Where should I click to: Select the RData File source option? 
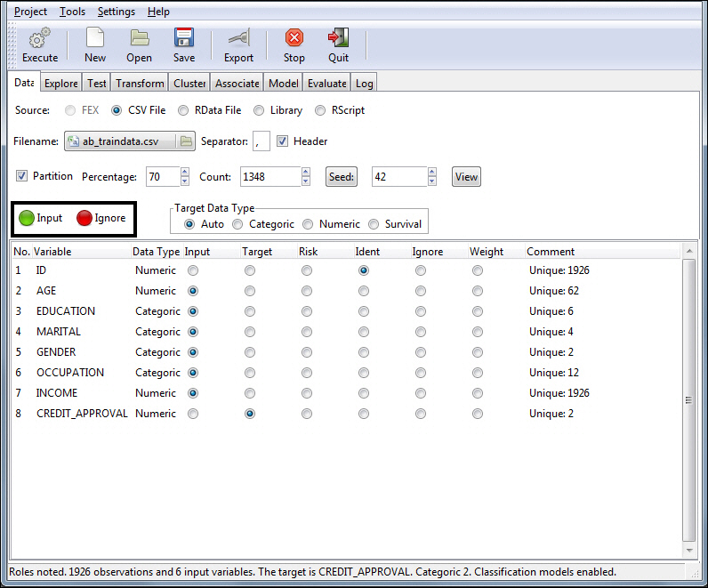(183, 110)
